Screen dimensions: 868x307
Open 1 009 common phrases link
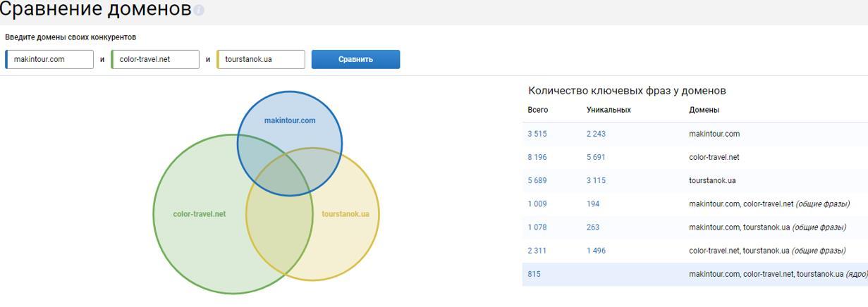(537, 204)
